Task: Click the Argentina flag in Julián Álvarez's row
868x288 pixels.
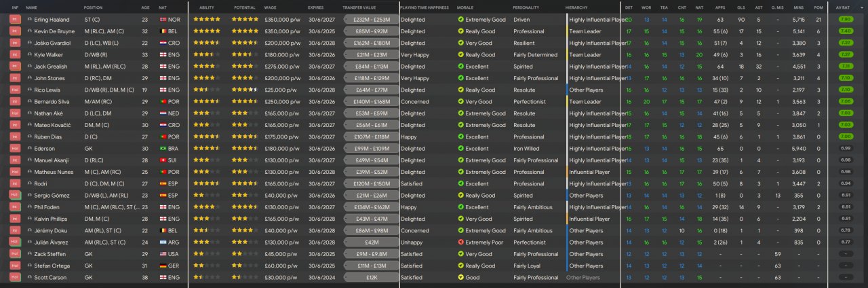Action: click(164, 242)
